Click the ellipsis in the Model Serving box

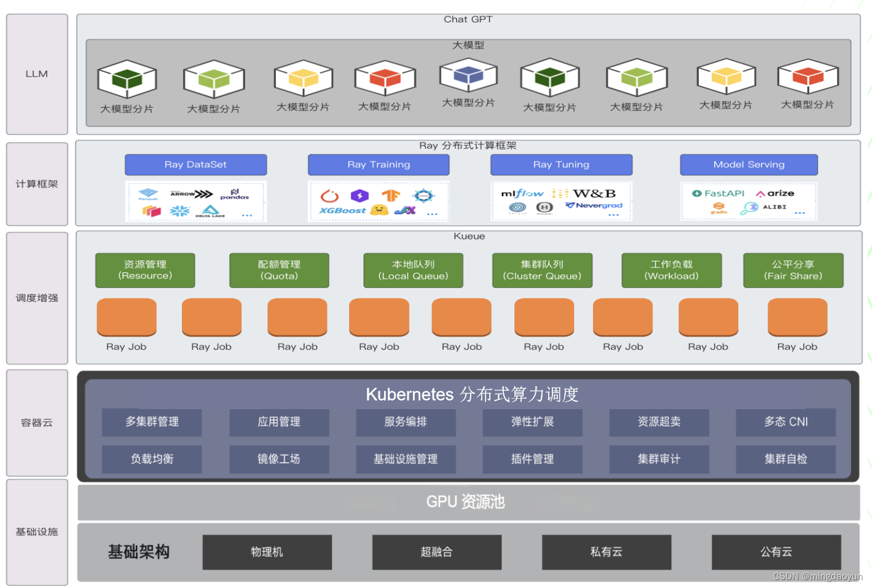point(799,213)
